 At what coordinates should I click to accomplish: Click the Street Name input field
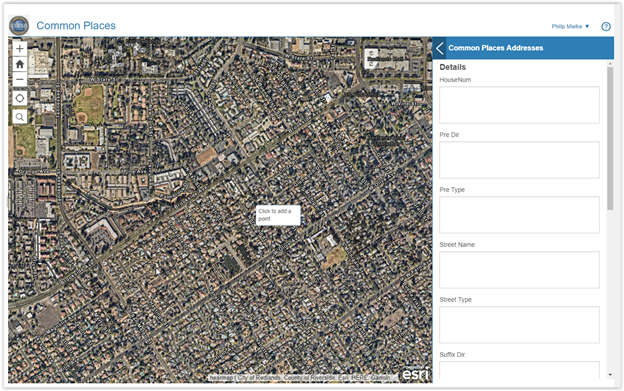coord(519,270)
